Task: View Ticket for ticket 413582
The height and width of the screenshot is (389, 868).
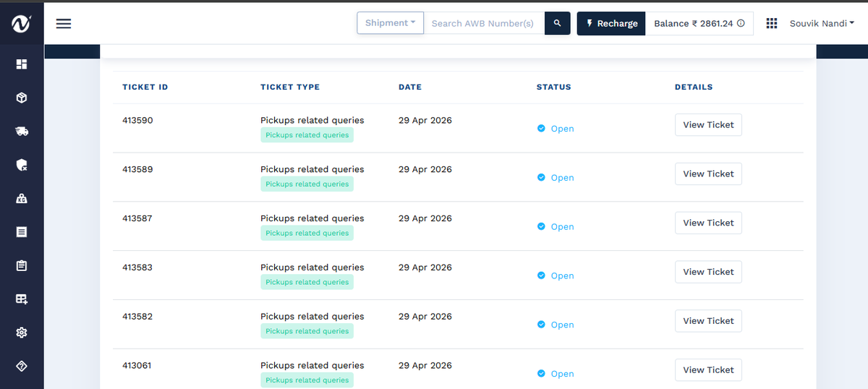Action: click(708, 321)
